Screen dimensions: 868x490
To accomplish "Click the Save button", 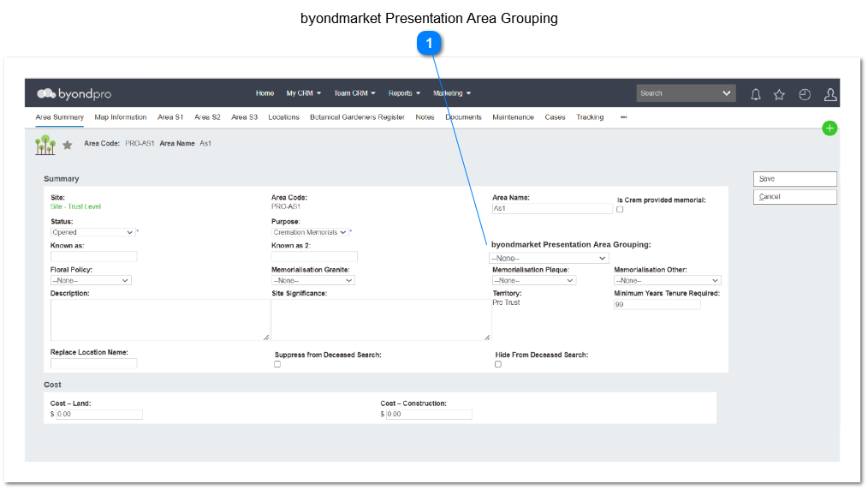I will click(x=795, y=179).
